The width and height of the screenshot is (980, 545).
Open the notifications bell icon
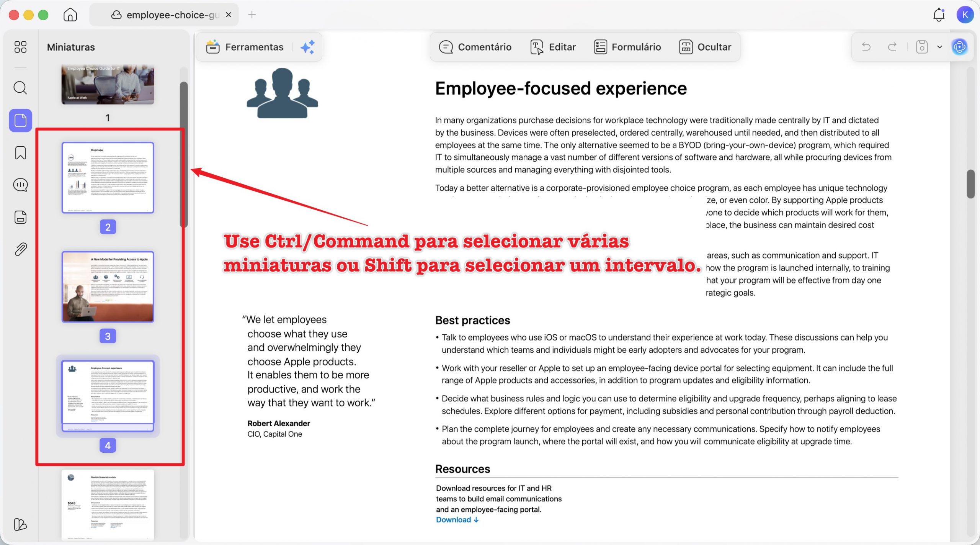[x=939, y=15]
